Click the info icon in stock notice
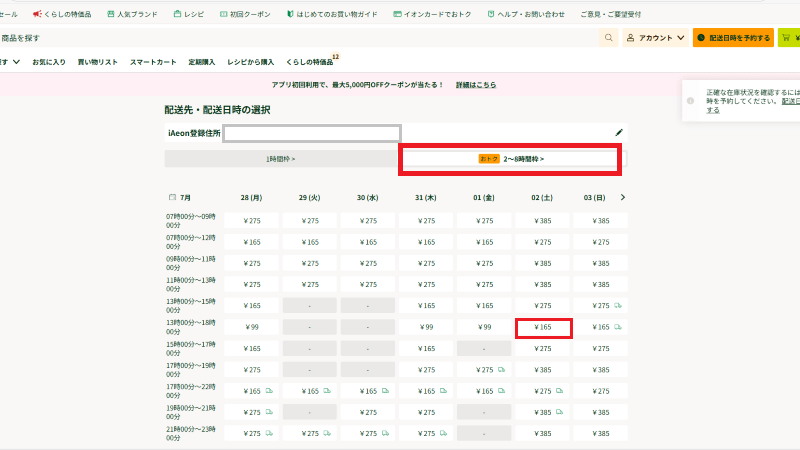 tap(690, 101)
